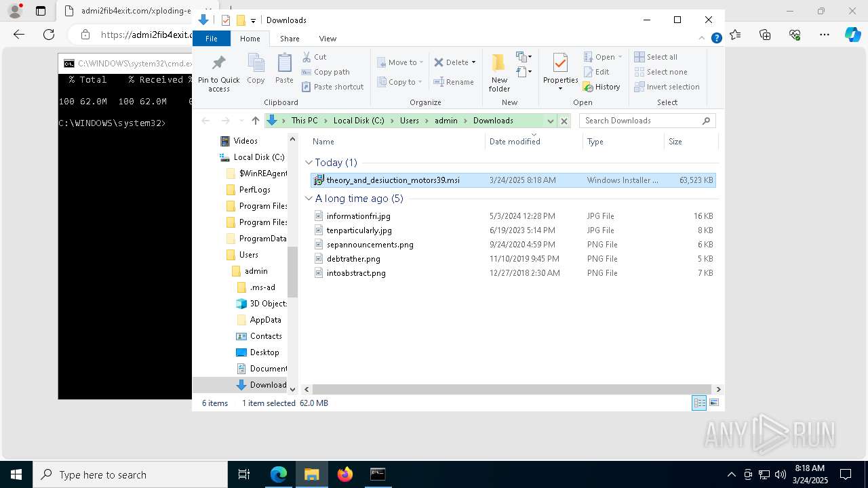This screenshot has height=488, width=868.
Task: Click Copy path in ribbon
Action: [x=325, y=72]
